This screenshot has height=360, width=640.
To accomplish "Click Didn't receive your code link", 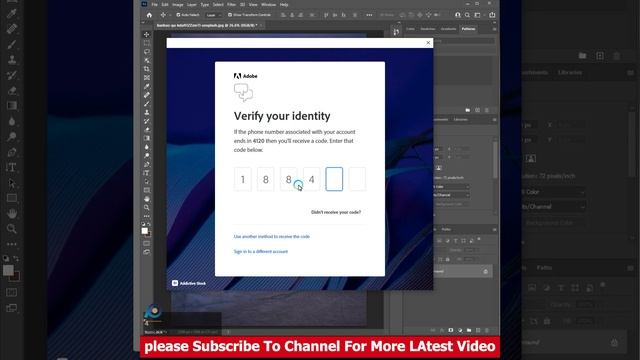I will [x=336, y=212].
